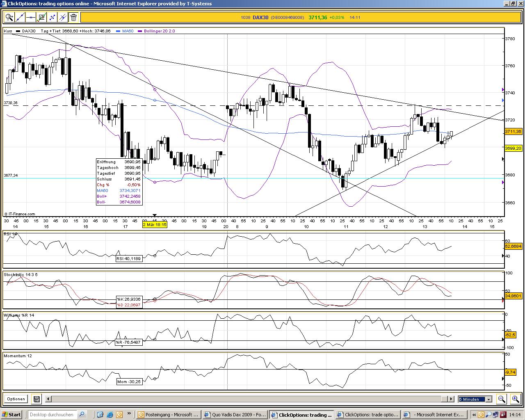Open the 5 Minuten timeframe dropdown
Image resolution: width=525 pixels, height=420 pixels.
click(x=475, y=399)
